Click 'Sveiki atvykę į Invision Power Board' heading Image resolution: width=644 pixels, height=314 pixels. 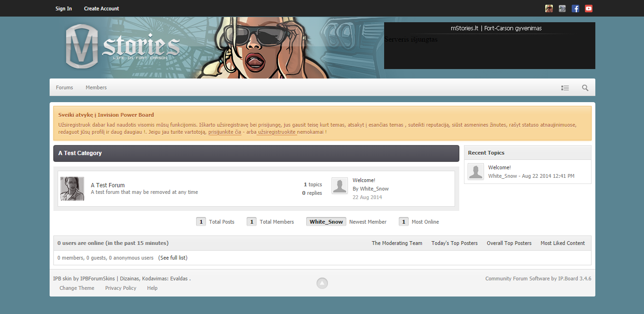click(106, 115)
